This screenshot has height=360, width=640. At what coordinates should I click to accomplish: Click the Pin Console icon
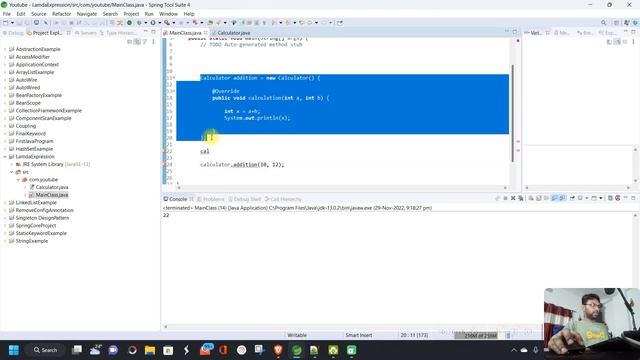pos(572,198)
